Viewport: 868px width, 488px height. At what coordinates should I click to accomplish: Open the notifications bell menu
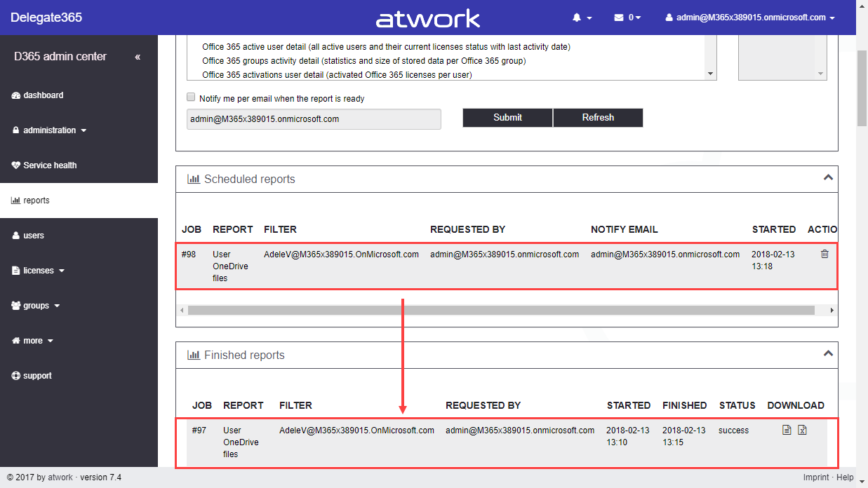pyautogui.click(x=582, y=18)
